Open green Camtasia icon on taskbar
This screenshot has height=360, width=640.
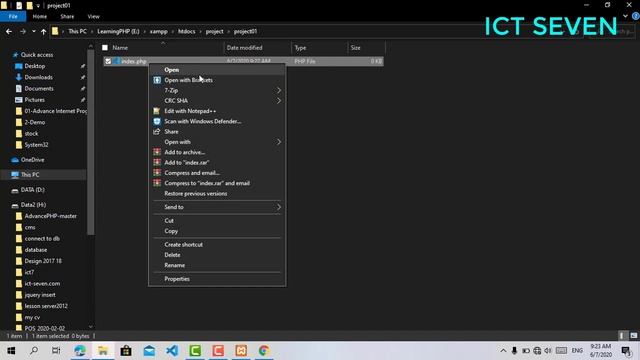point(195,351)
